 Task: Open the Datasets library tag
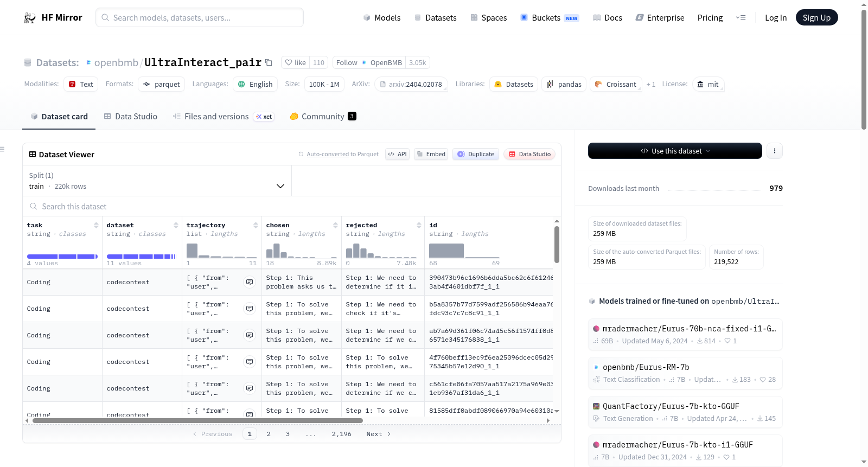[514, 84]
